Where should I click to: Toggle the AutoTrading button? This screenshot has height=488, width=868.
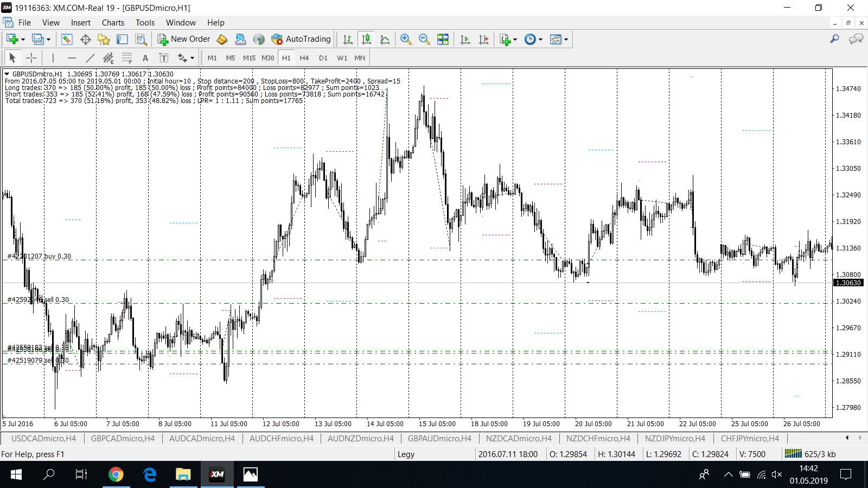coord(301,39)
